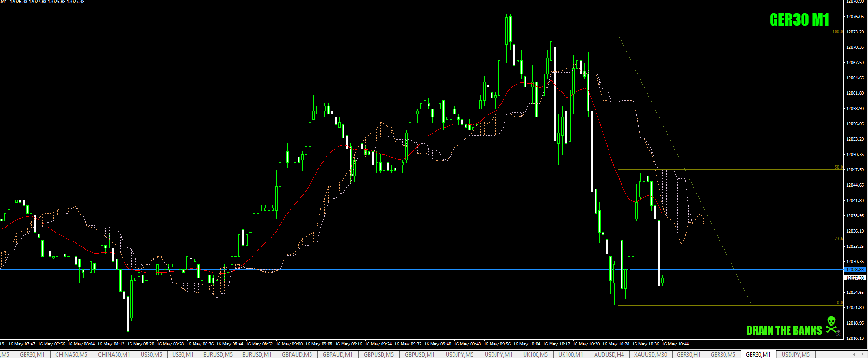Select the UK100,M5 chart tab
Viewport: 868px width, 358px height.
535,355
